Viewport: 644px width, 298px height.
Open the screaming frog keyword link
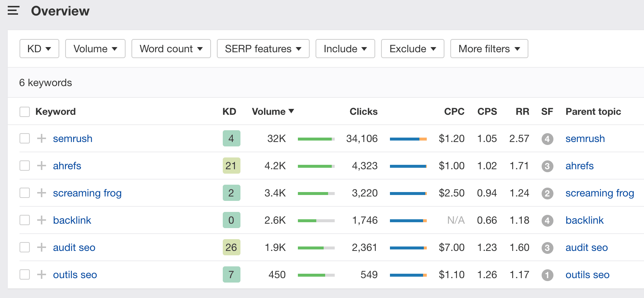click(x=87, y=193)
